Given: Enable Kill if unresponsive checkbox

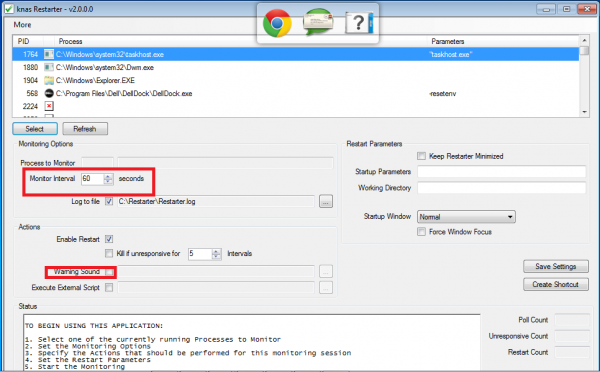Looking at the screenshot, I should (109, 253).
